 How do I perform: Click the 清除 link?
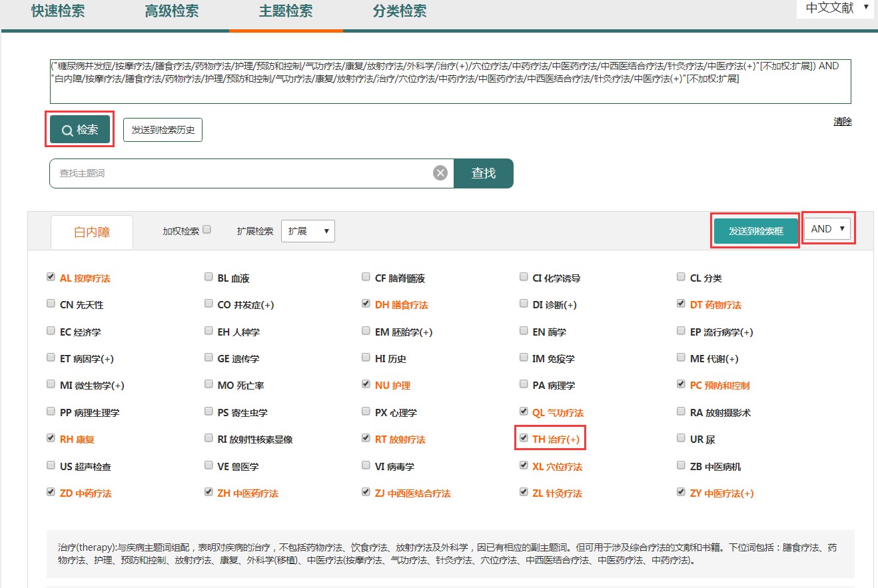842,122
